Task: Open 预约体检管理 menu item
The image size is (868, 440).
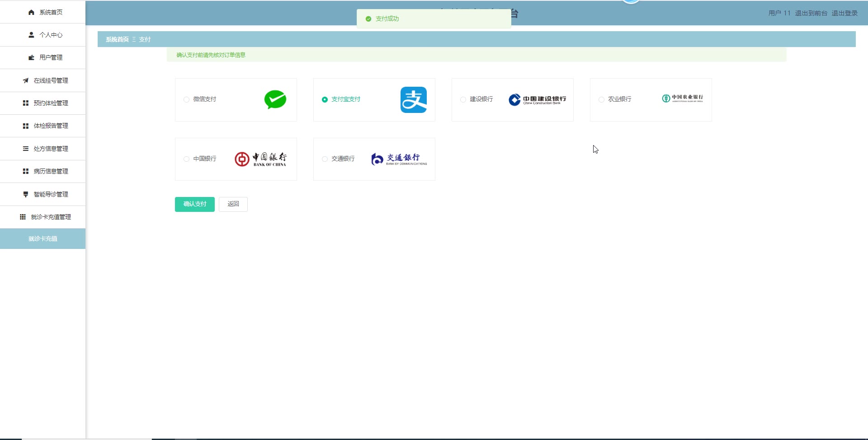Action: click(x=43, y=103)
